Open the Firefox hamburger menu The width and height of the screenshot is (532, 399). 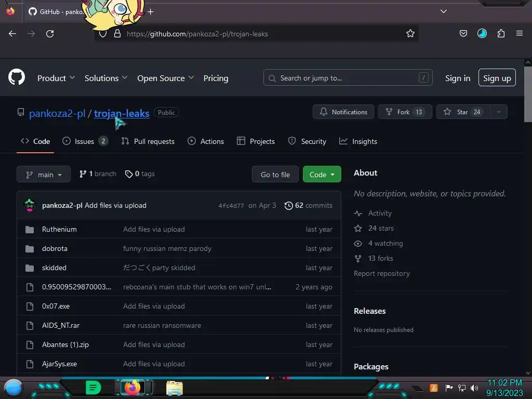click(520, 33)
